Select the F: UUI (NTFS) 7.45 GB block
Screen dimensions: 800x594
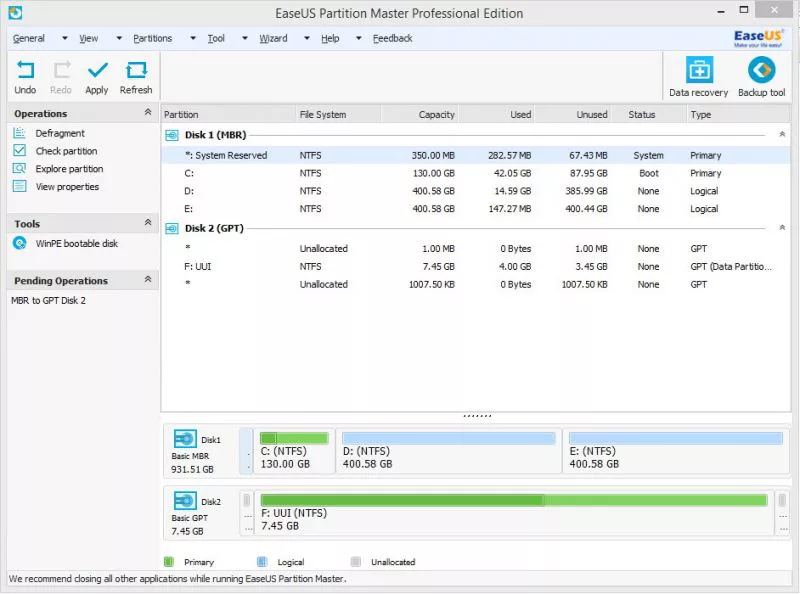coord(514,513)
